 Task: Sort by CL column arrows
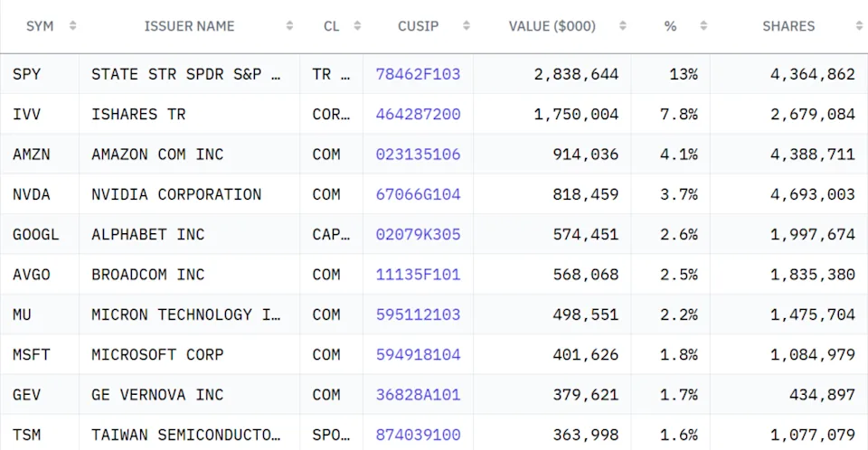(x=358, y=26)
